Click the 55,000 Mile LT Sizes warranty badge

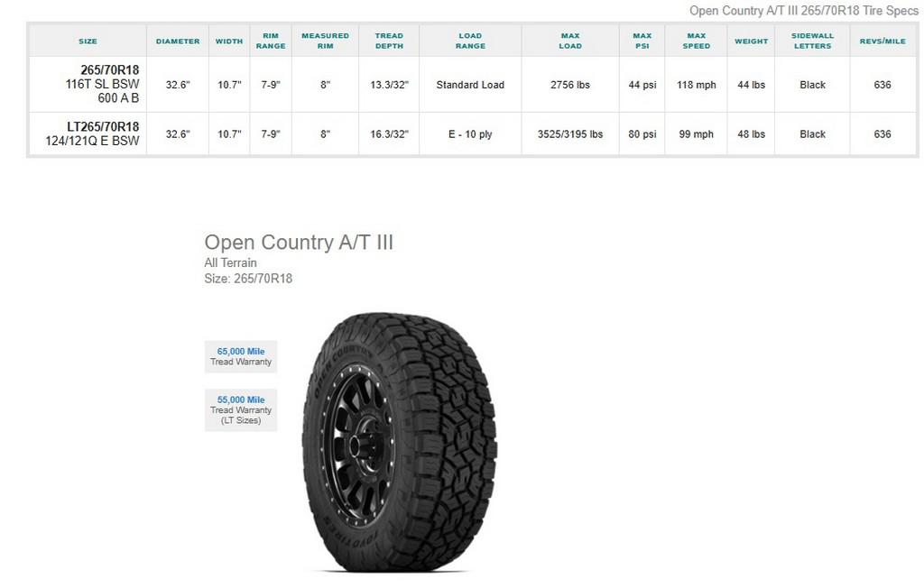[241, 409]
